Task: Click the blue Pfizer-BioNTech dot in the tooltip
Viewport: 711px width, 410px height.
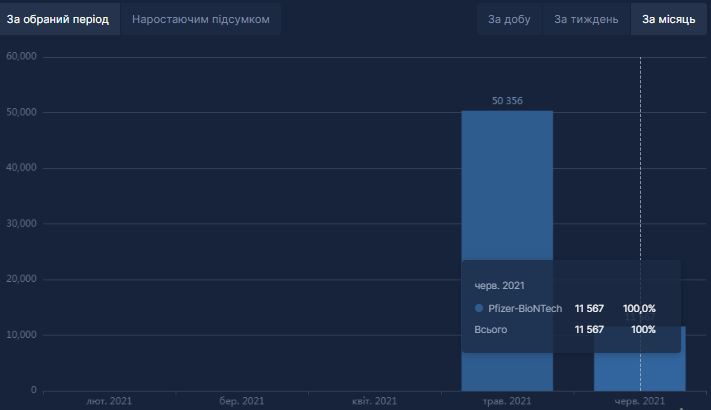Action: pos(479,308)
